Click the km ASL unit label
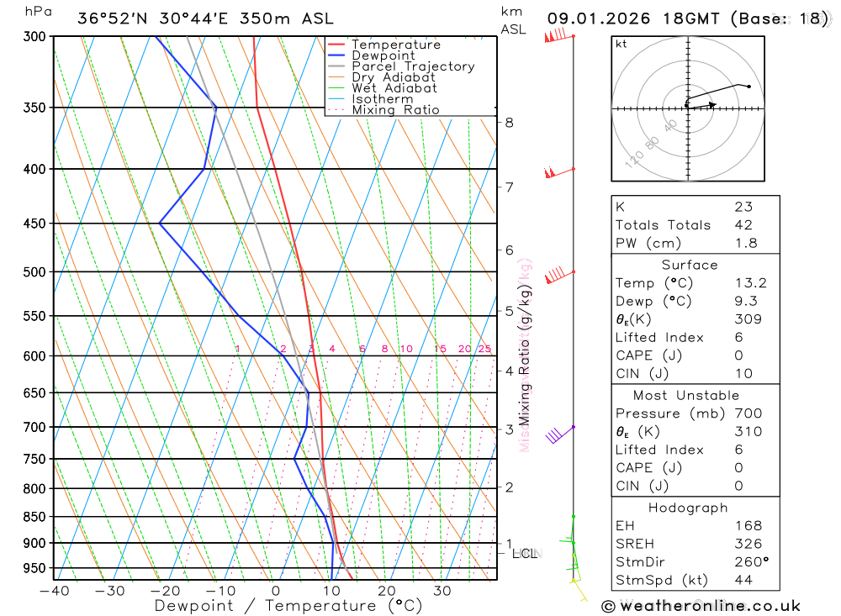 click(513, 21)
